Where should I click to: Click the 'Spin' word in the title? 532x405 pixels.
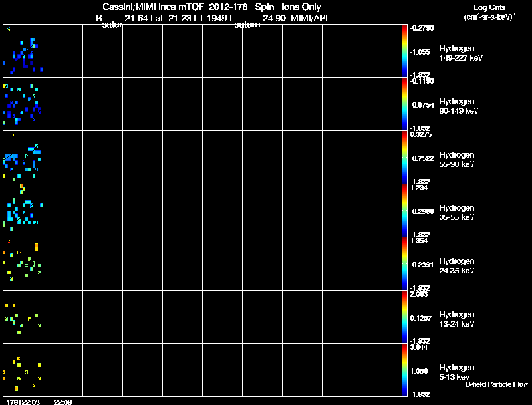click(265, 7)
